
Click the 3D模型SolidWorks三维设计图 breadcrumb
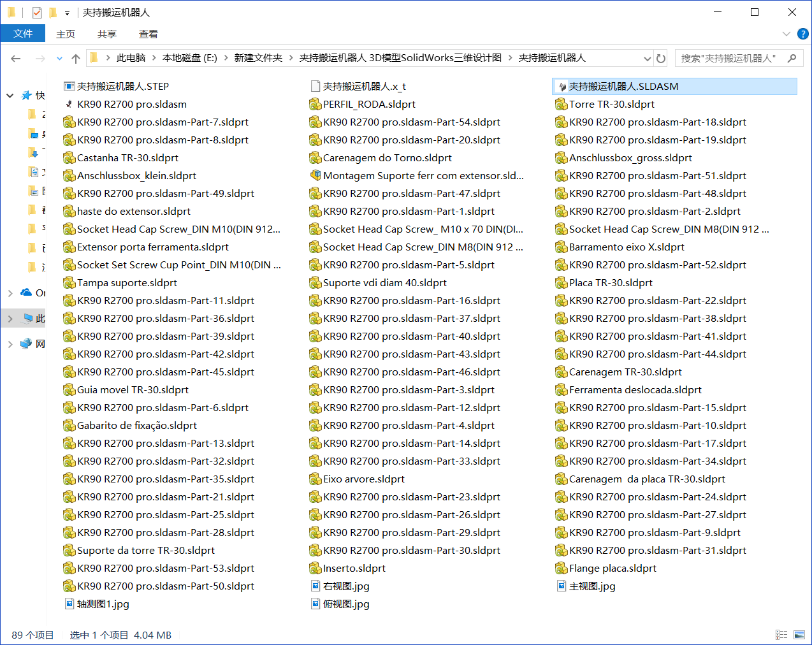[x=400, y=58]
